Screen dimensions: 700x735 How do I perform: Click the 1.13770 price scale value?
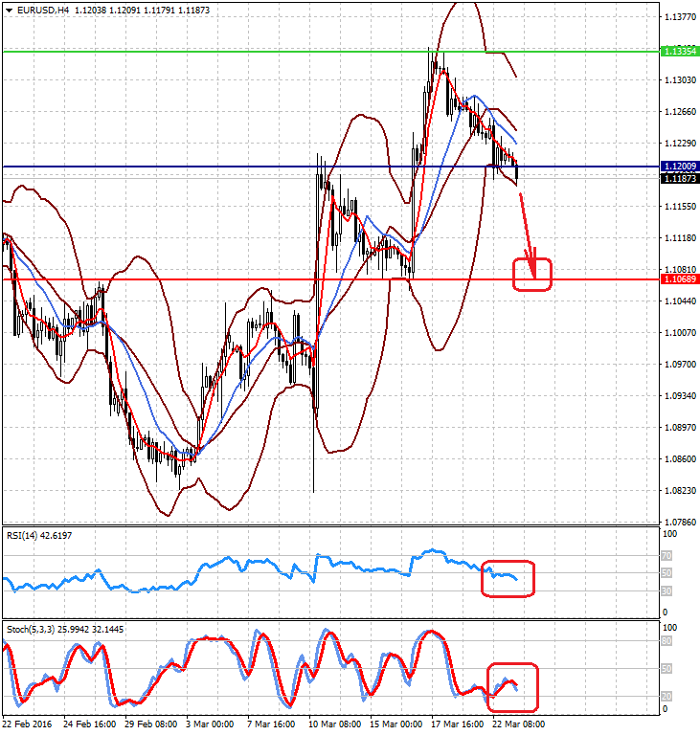(x=680, y=17)
